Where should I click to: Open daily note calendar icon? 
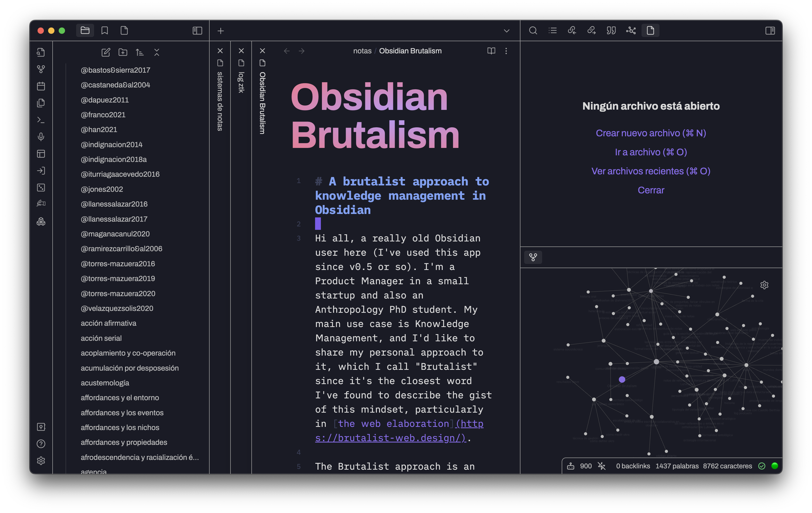tap(41, 86)
